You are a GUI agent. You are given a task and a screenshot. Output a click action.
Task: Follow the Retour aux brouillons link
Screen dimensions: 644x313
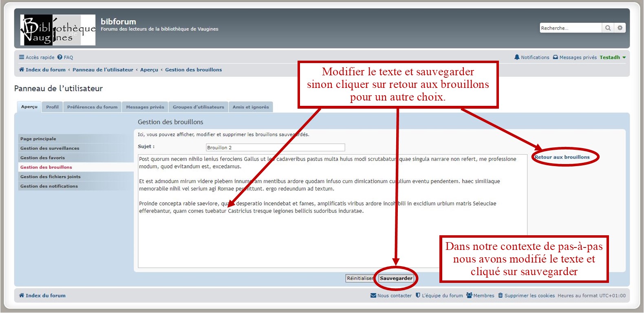tap(562, 157)
